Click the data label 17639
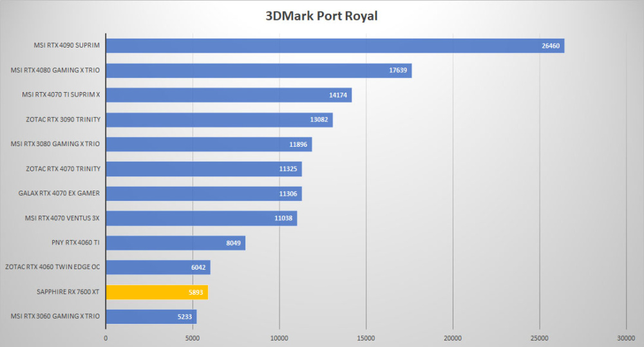Image resolution: width=644 pixels, height=347 pixels. [x=398, y=70]
